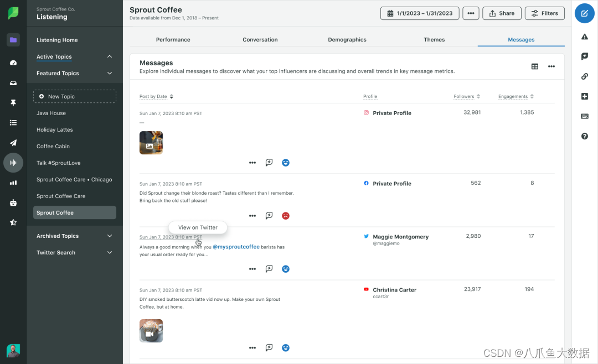Open the Sprout leaf logo home
598x364 pixels.
(13, 13)
